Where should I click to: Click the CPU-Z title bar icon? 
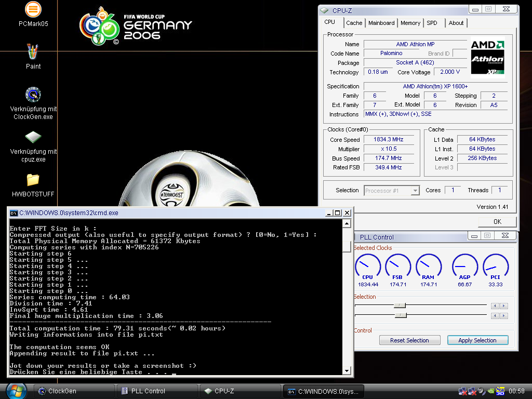pyautogui.click(x=325, y=10)
